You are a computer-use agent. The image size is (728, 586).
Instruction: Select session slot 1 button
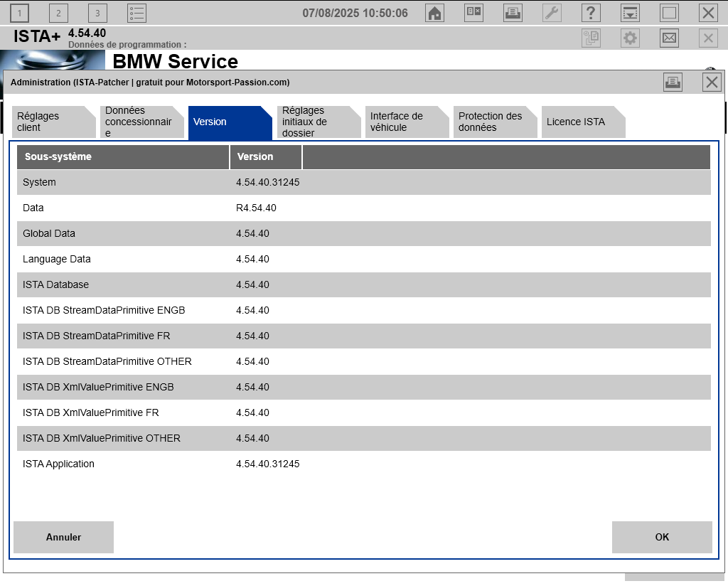19,13
